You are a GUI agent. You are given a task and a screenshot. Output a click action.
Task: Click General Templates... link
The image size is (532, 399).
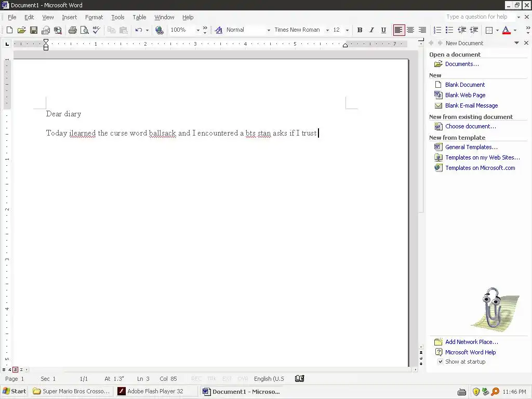471,147
